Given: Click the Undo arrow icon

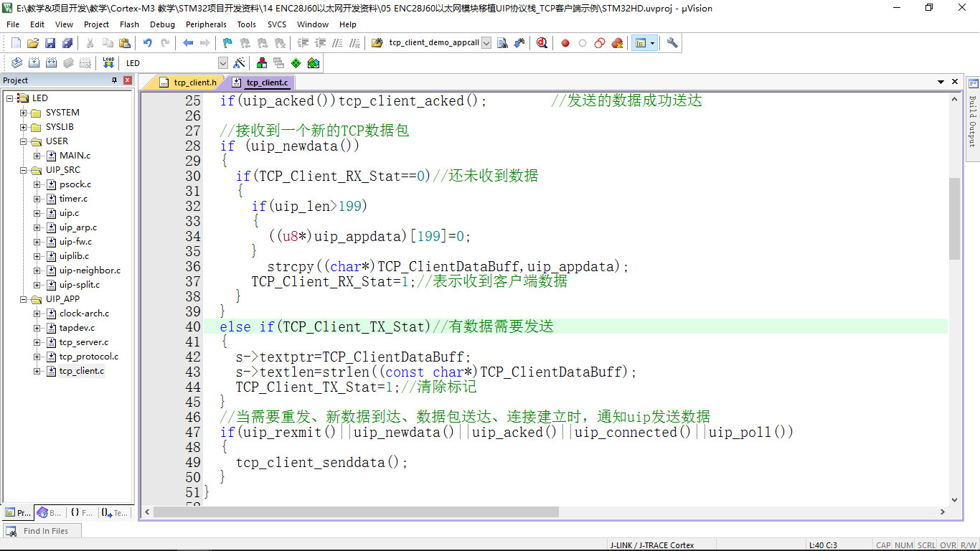Looking at the screenshot, I should (x=148, y=43).
